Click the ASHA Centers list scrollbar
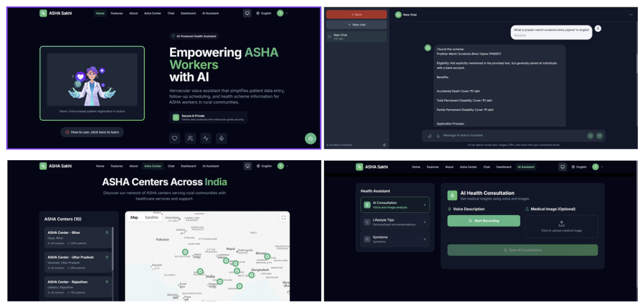The width and height of the screenshot is (644, 307). 113,250
